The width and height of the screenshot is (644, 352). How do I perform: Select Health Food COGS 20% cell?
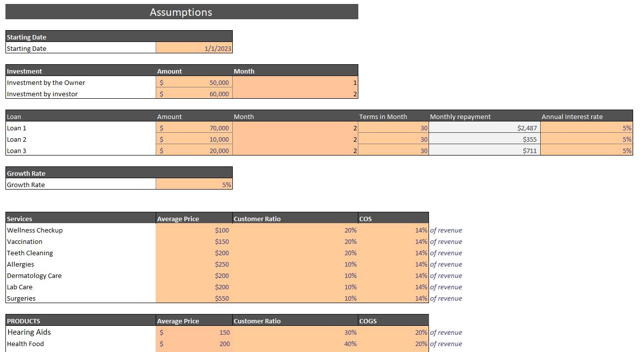(x=393, y=344)
